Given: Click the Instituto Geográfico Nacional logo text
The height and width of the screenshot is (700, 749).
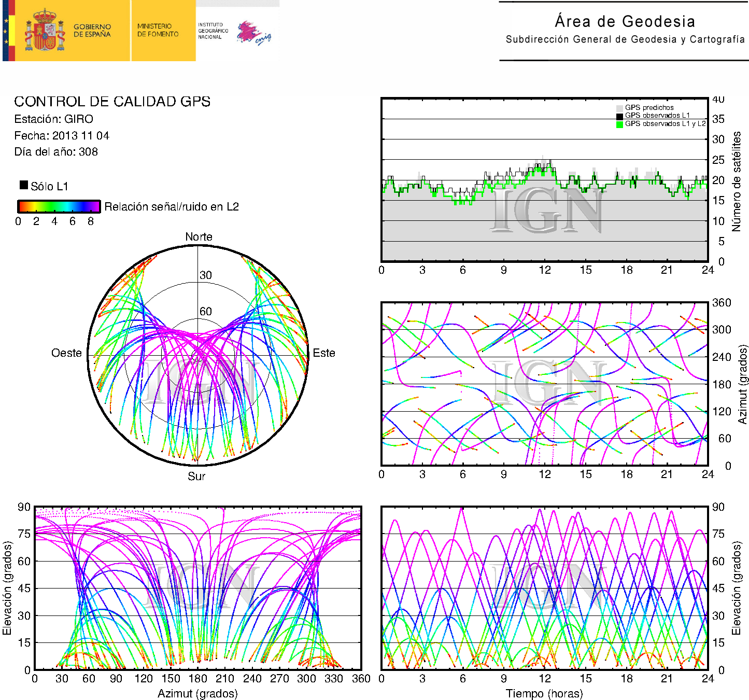Looking at the screenshot, I should coord(213,31).
